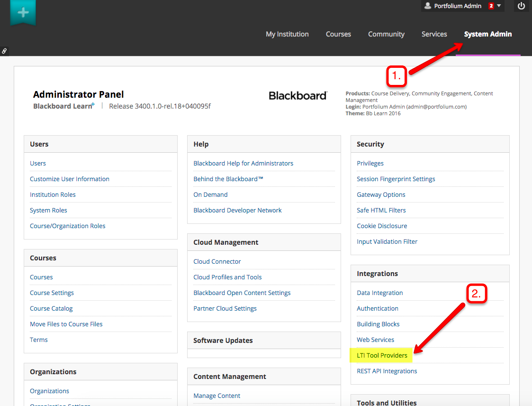Click Move Files to Course Files
The image size is (532, 406).
66,324
